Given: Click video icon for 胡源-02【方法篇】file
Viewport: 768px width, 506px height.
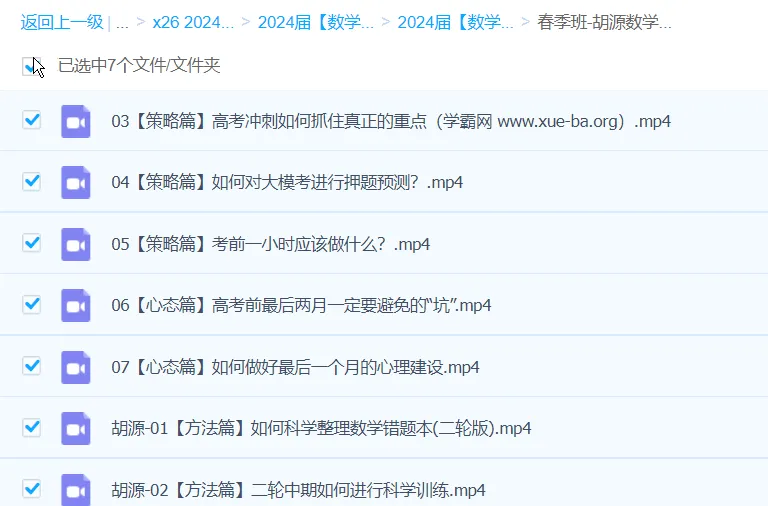Looking at the screenshot, I should click(76, 489).
